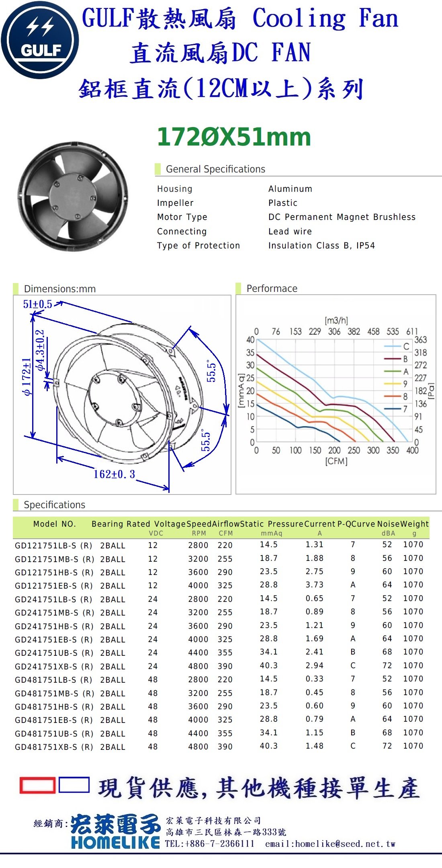Image resolution: width=442 pixels, height=868 pixels.
Task: Select model GD241751MB-S (R)
Action: 55,613
